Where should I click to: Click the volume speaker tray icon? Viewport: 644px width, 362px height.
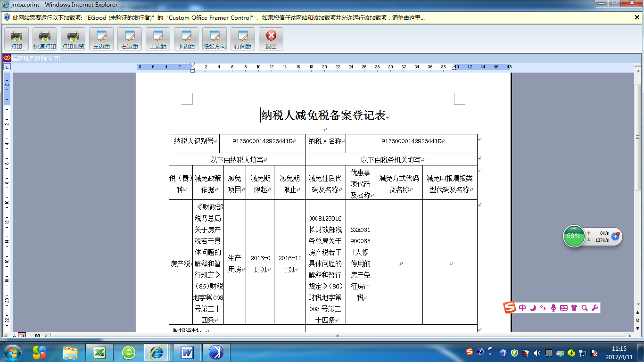coord(537,353)
